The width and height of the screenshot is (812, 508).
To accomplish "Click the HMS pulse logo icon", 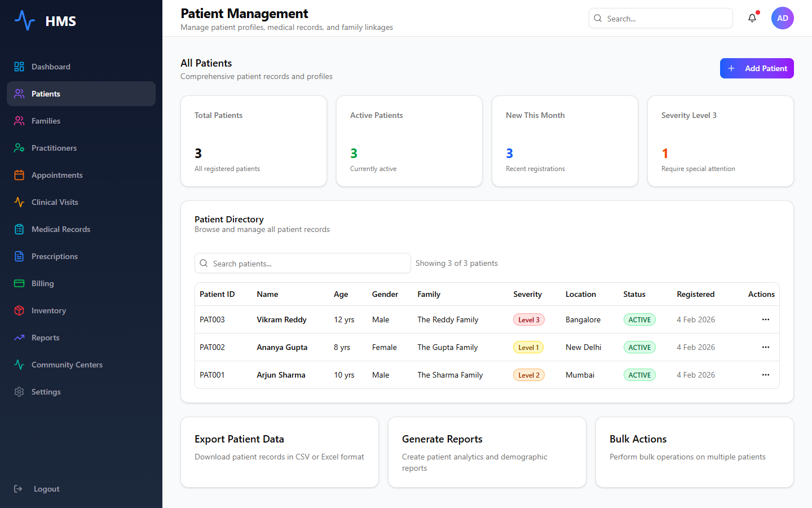I will point(25,21).
